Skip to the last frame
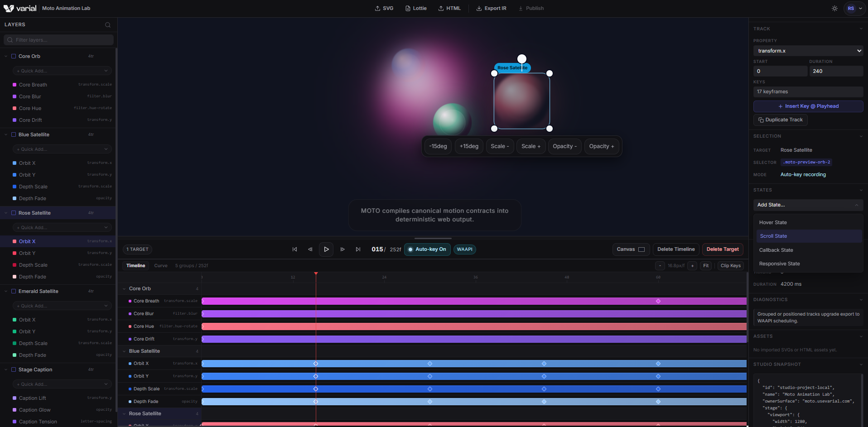 [x=358, y=249]
